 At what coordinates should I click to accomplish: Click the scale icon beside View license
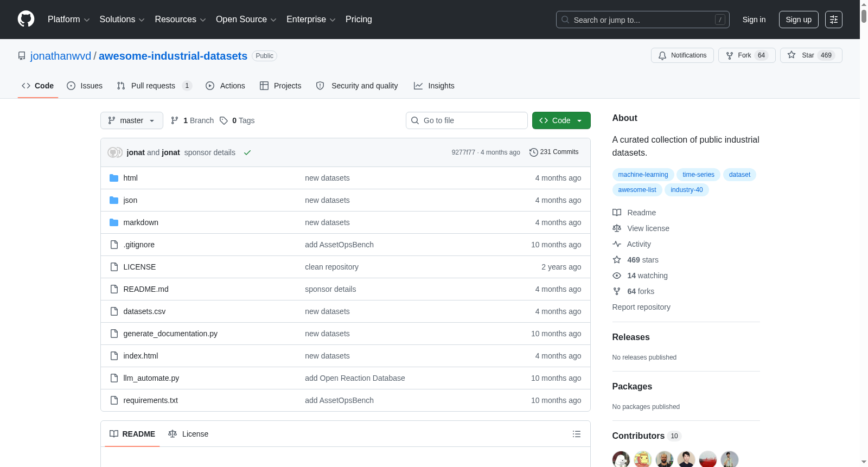pyautogui.click(x=617, y=228)
